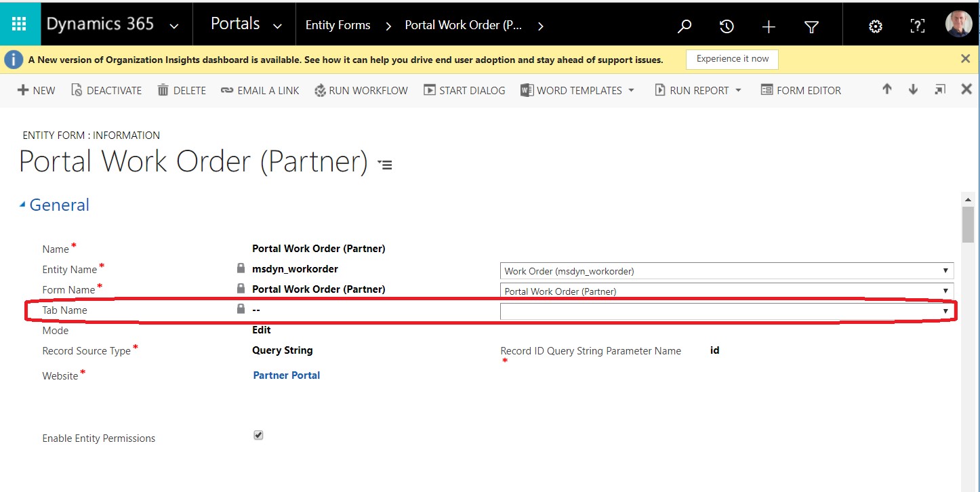Screen dimensions: 980x492
Task: Open the help question mark icon
Action: pyautogui.click(x=917, y=26)
